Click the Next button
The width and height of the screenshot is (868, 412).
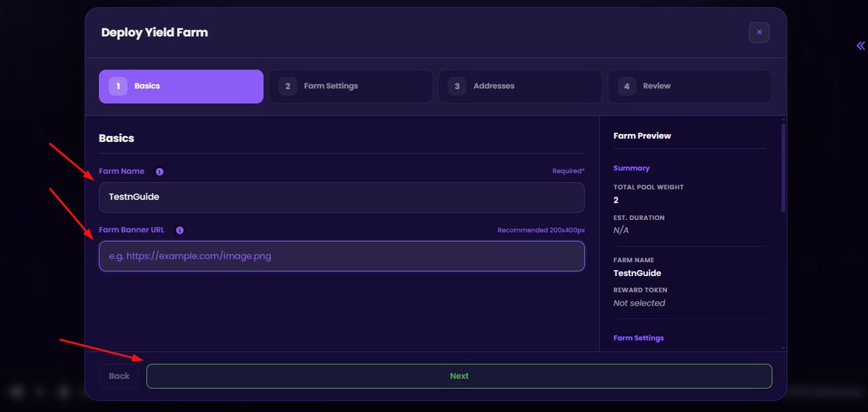click(x=459, y=376)
